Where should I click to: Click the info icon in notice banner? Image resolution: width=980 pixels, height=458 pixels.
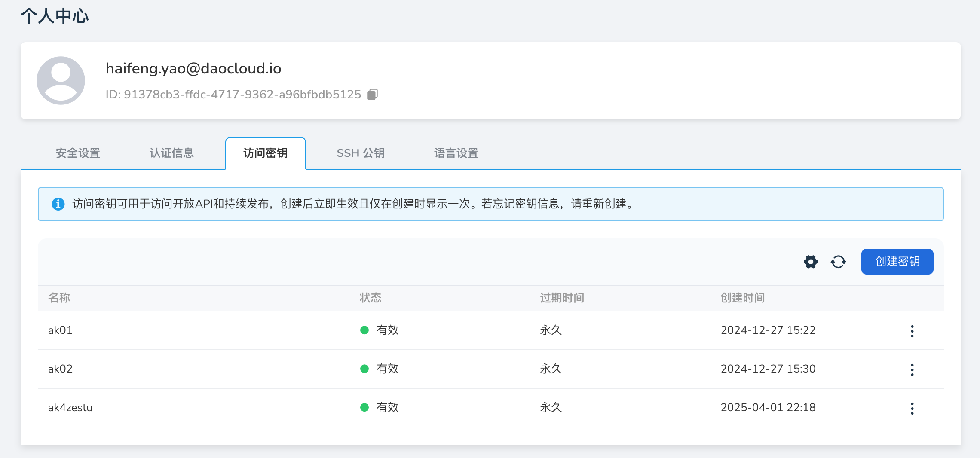tap(58, 204)
